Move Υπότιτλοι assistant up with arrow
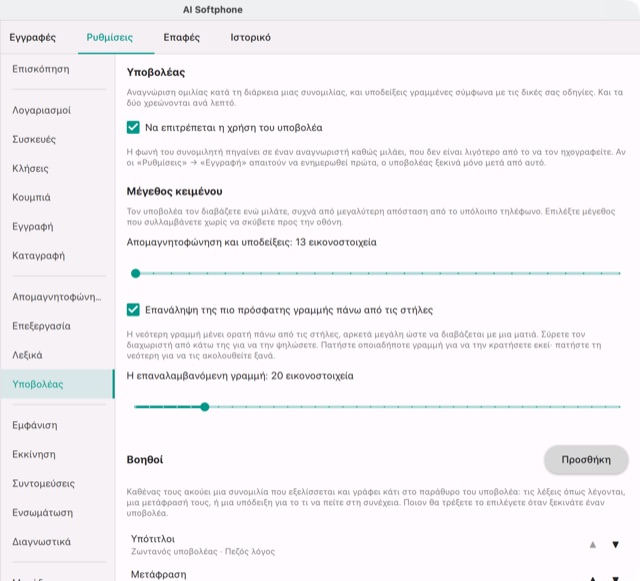Viewport: 640px width, 581px height. tap(593, 545)
